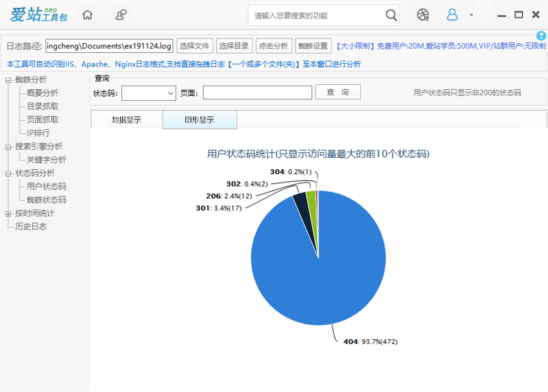Click the blue IIS、Apache、Nginx hint text
This screenshot has width=548, height=392.
184,64
